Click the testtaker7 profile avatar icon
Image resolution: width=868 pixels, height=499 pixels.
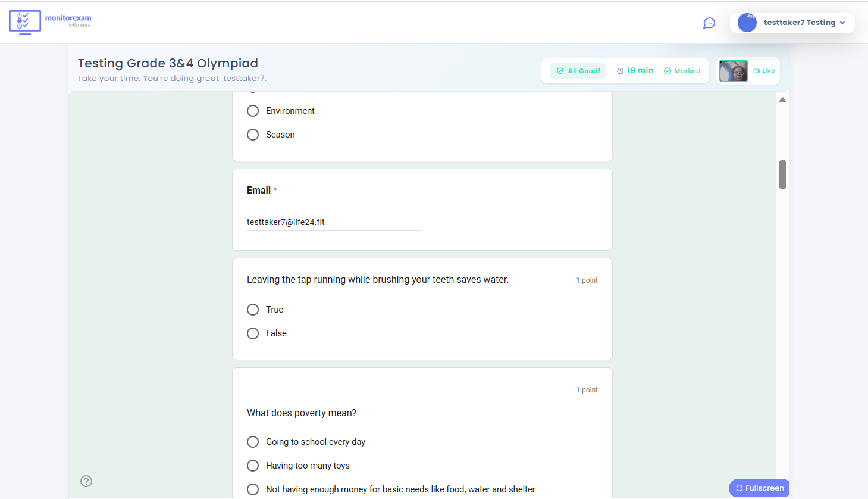[747, 23]
